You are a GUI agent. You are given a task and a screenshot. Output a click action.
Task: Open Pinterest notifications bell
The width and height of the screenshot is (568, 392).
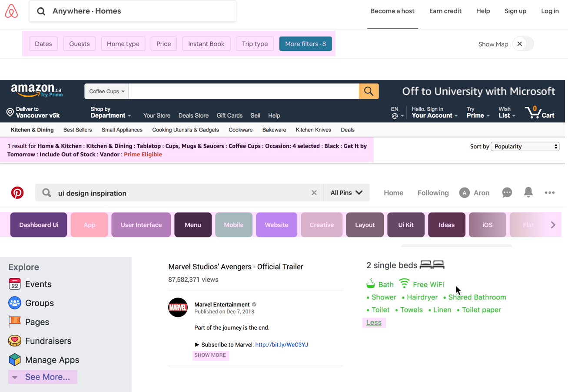[528, 192]
